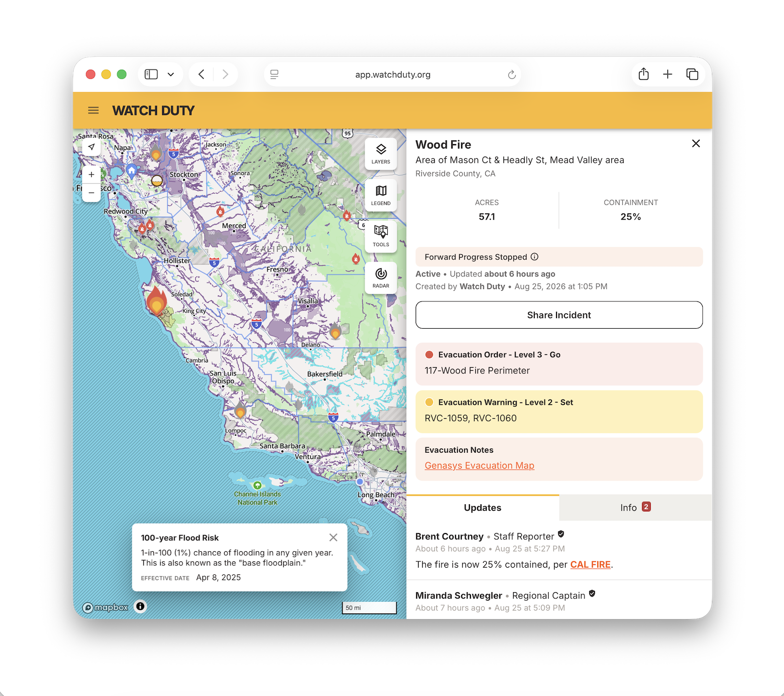Viewport: 784px width, 696px height.
Task: Click the Mapbox logo
Action: click(x=106, y=608)
